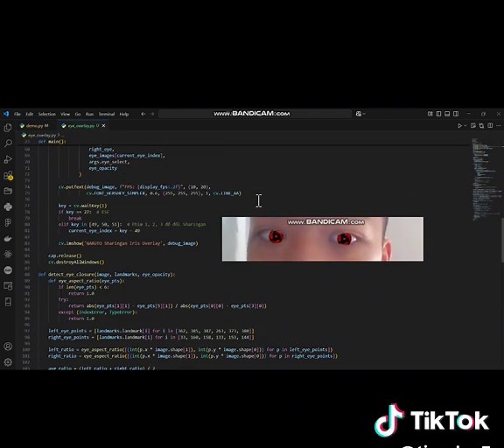Open the Copilot chat icon in title bar
The image size is (504, 448).
[359, 114]
